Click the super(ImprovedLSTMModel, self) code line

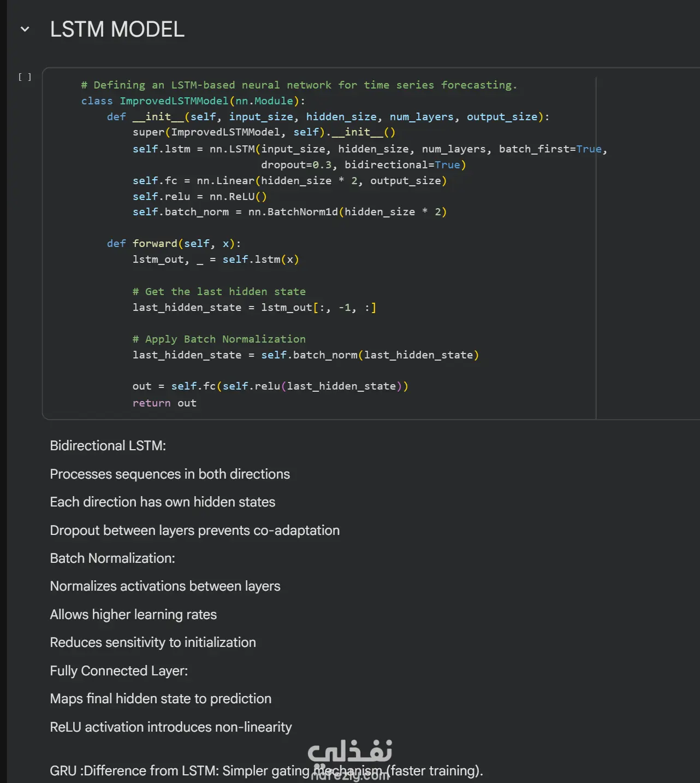click(x=264, y=132)
